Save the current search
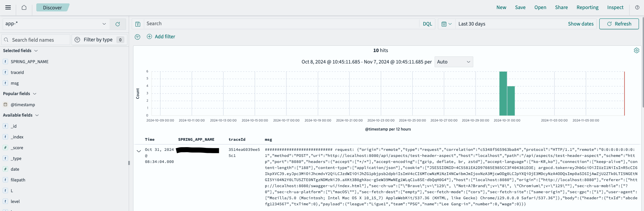This screenshot has width=644, height=211. pos(520,7)
